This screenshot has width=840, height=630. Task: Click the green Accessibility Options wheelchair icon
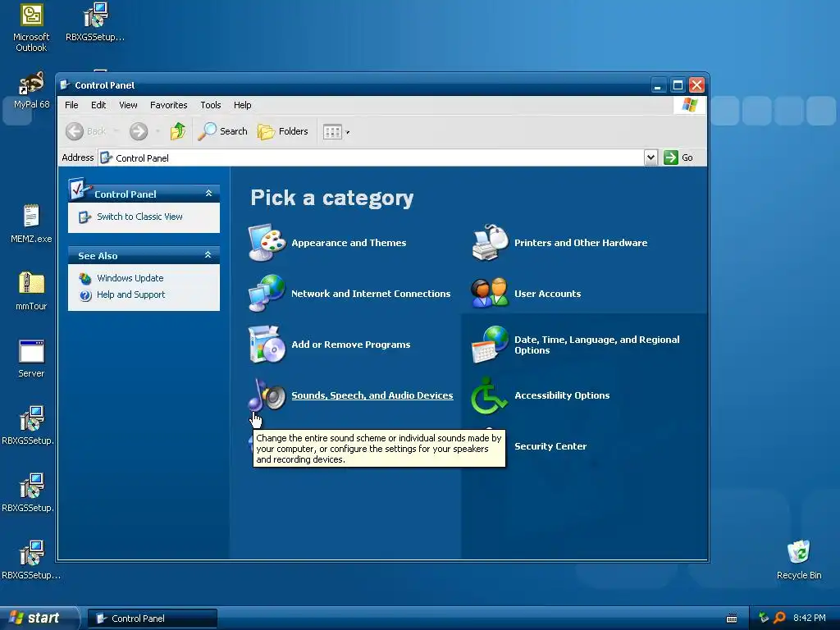489,395
